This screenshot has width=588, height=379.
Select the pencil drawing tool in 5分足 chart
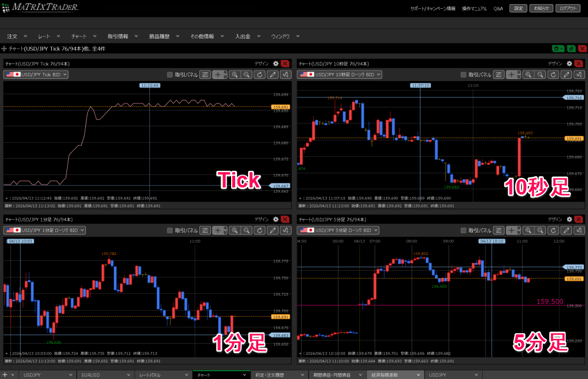pos(566,230)
